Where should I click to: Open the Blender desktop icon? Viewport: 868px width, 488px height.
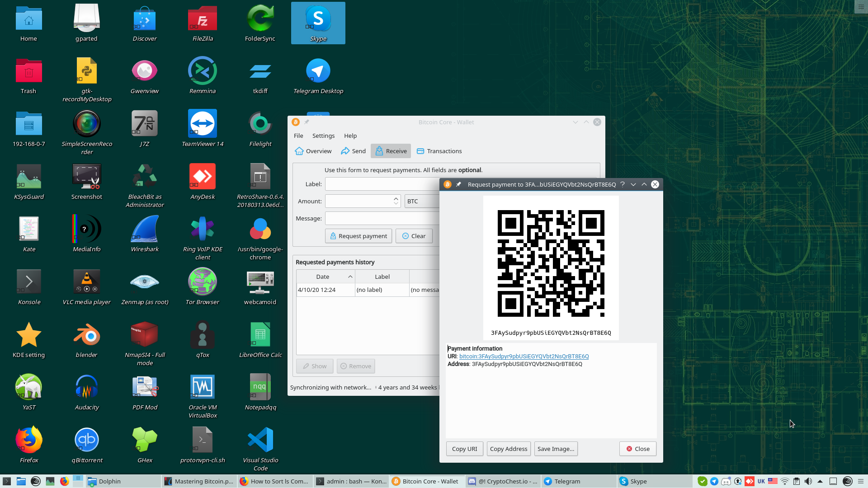tap(87, 335)
